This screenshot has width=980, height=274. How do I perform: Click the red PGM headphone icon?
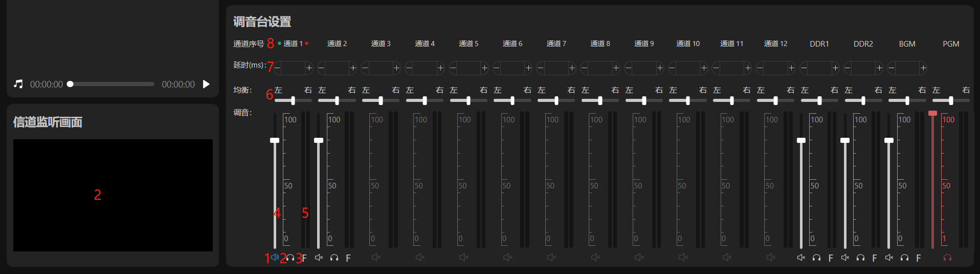tap(947, 258)
